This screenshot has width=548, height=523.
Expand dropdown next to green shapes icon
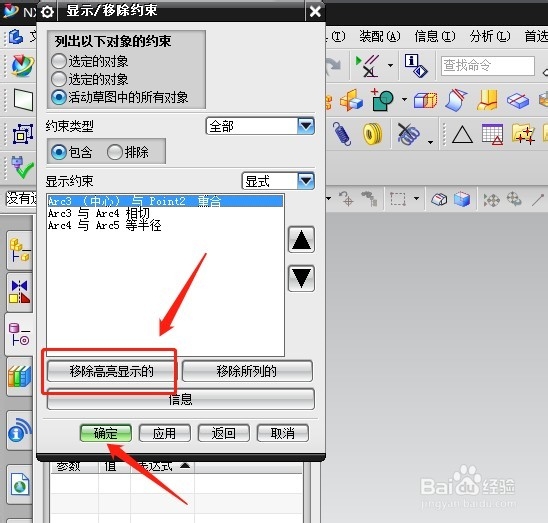click(404, 100)
